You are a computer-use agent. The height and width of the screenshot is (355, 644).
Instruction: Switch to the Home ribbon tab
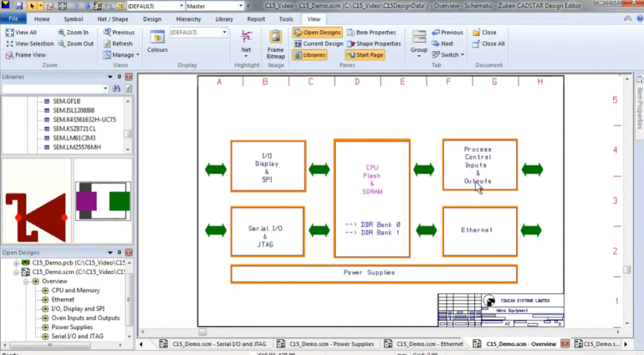(42, 19)
